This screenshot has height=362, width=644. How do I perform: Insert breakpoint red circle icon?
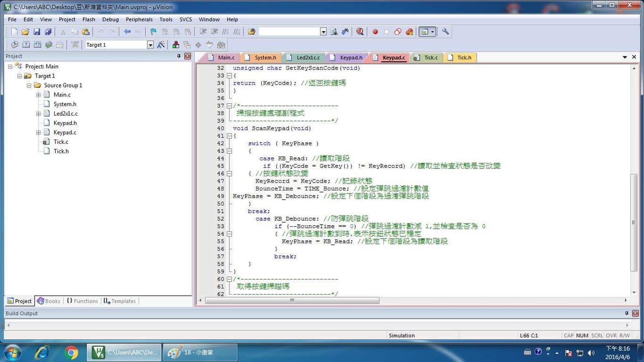point(375,32)
